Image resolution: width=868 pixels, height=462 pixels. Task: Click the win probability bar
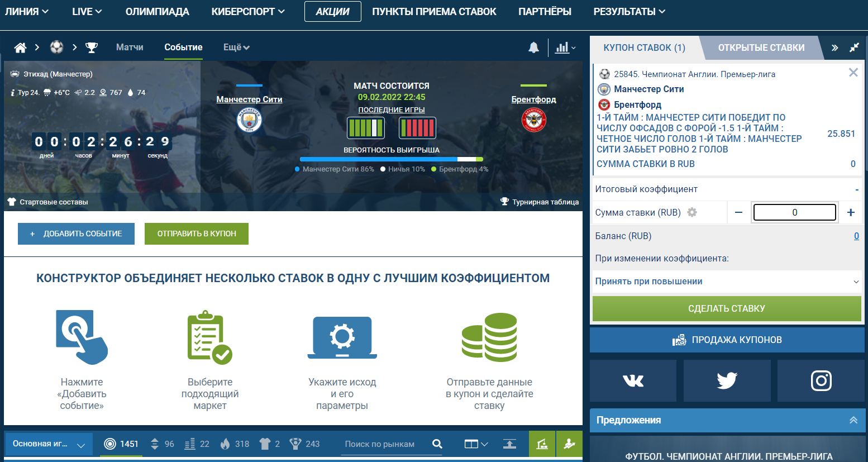392,159
